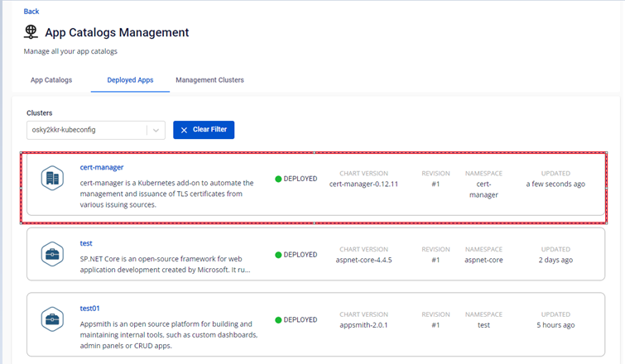The image size is (625, 364).
Task: Click the App Catalogs Management globe icon
Action: click(x=31, y=32)
